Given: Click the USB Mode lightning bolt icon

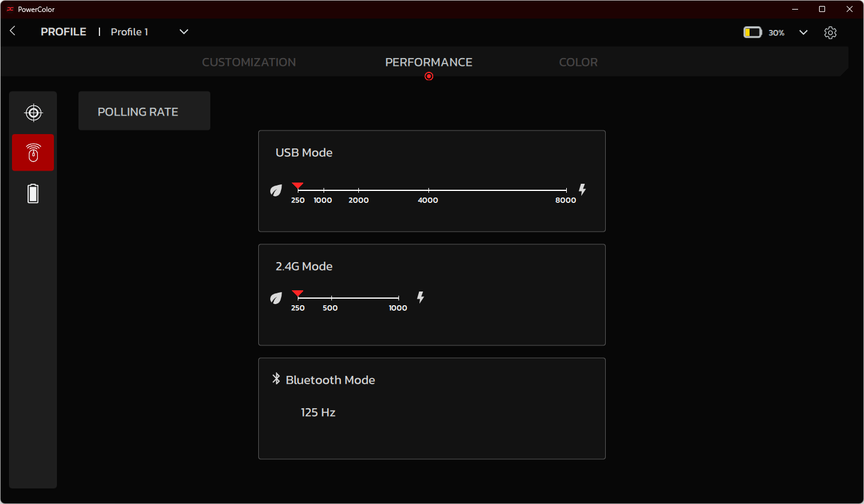Looking at the screenshot, I should coord(582,190).
